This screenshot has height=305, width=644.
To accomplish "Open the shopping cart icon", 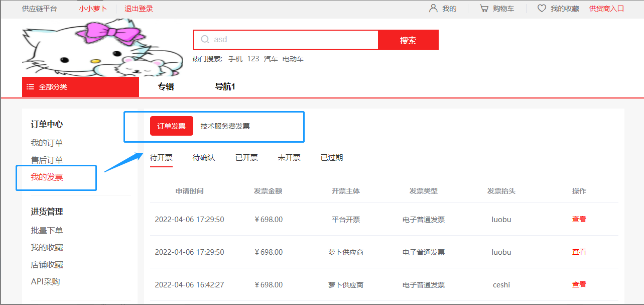I will point(484,9).
